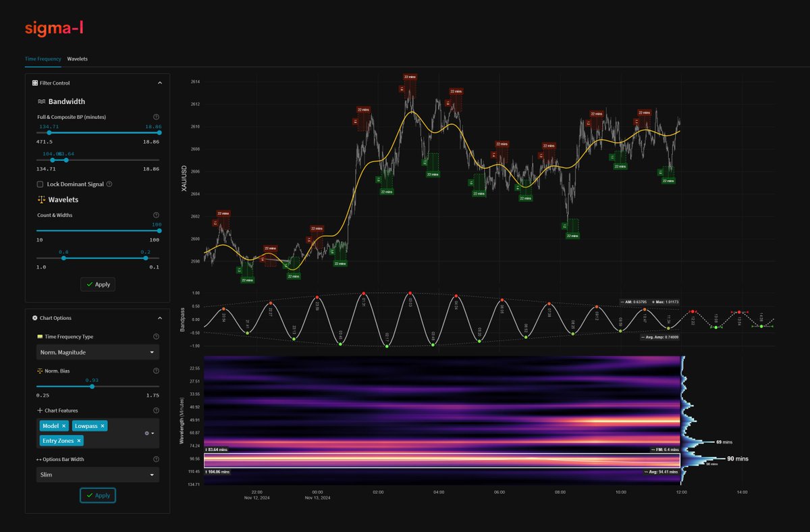Click the Nov 13, 2024 date label
The height and width of the screenshot is (532, 810).
pyautogui.click(x=317, y=498)
